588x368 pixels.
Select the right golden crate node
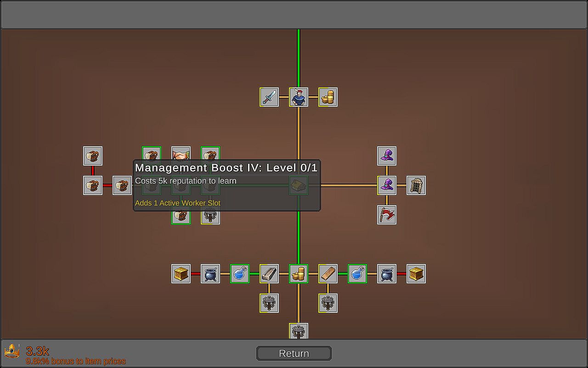click(416, 274)
